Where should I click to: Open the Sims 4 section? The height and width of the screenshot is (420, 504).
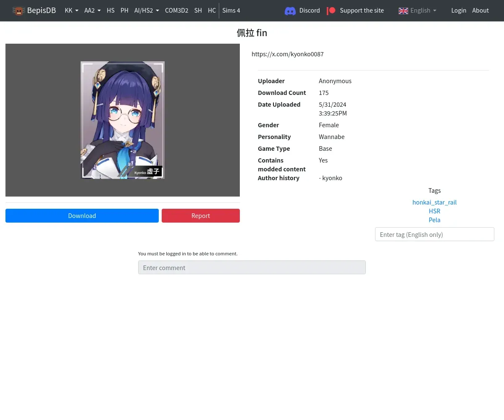click(231, 10)
